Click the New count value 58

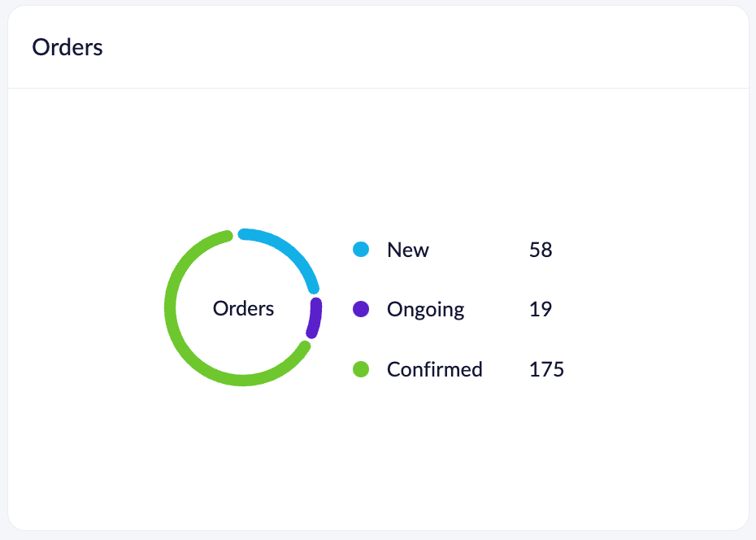pos(541,250)
